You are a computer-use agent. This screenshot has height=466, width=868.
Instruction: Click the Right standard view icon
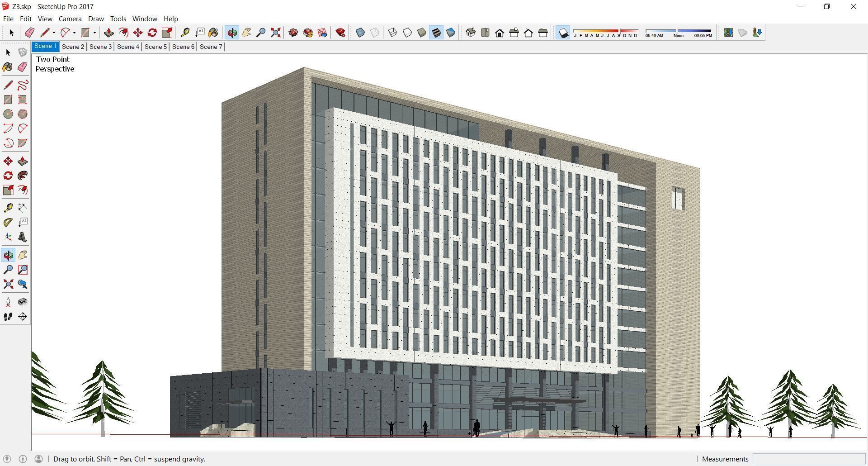[x=514, y=33]
